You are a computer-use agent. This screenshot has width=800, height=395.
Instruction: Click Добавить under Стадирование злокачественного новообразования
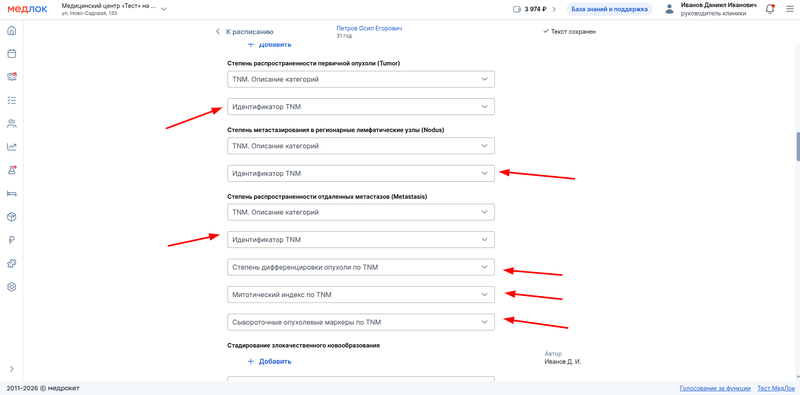coord(269,361)
